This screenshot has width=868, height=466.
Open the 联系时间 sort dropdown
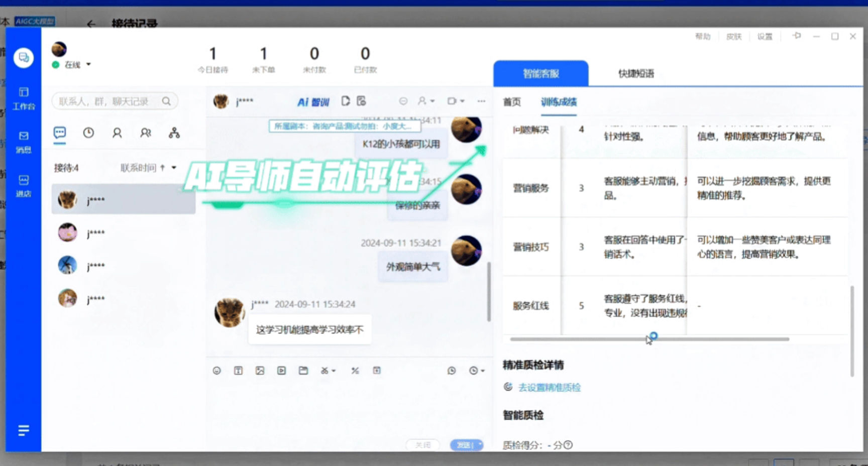[x=174, y=168]
